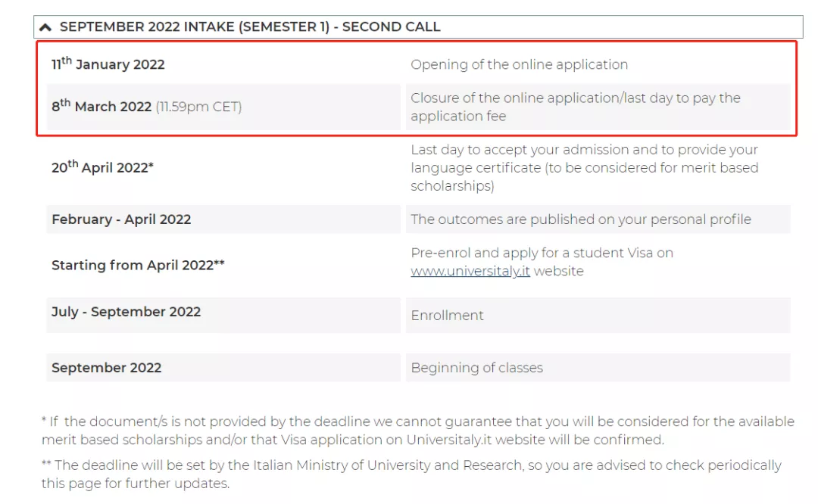Screen dimensions: 818x504
Task: Click the 8th March 2022 date
Action: pos(101,107)
